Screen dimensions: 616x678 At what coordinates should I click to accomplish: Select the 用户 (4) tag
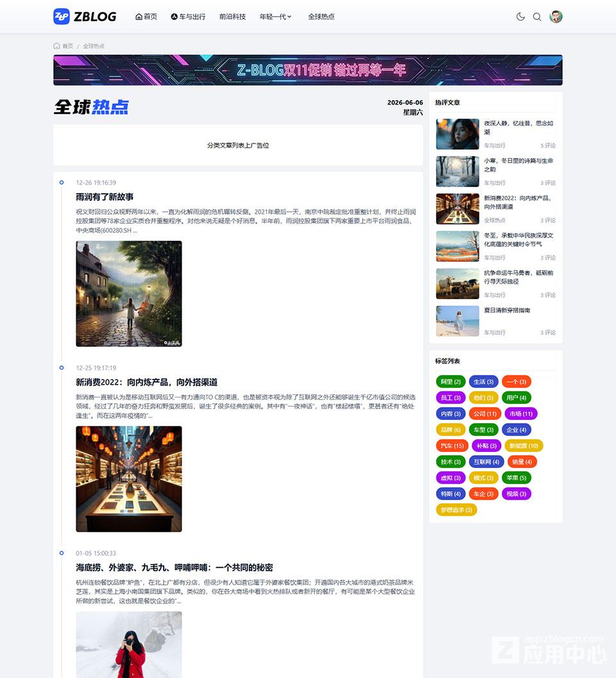click(516, 398)
